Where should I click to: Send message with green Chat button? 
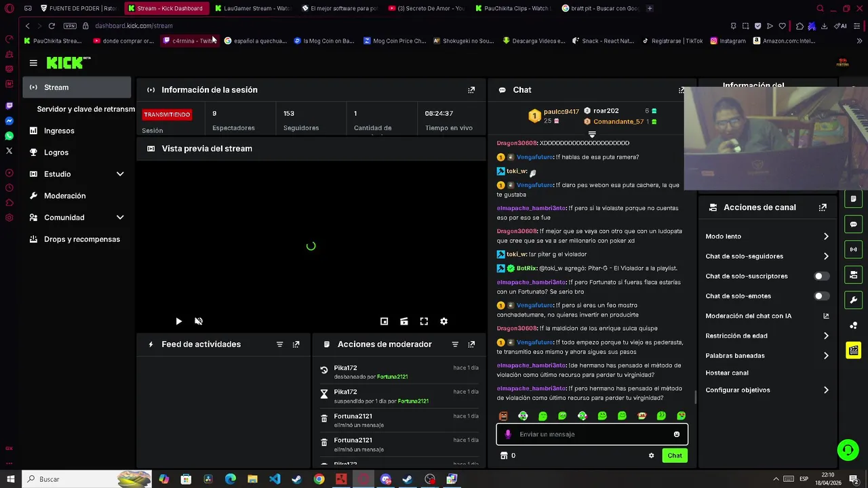(675, 455)
